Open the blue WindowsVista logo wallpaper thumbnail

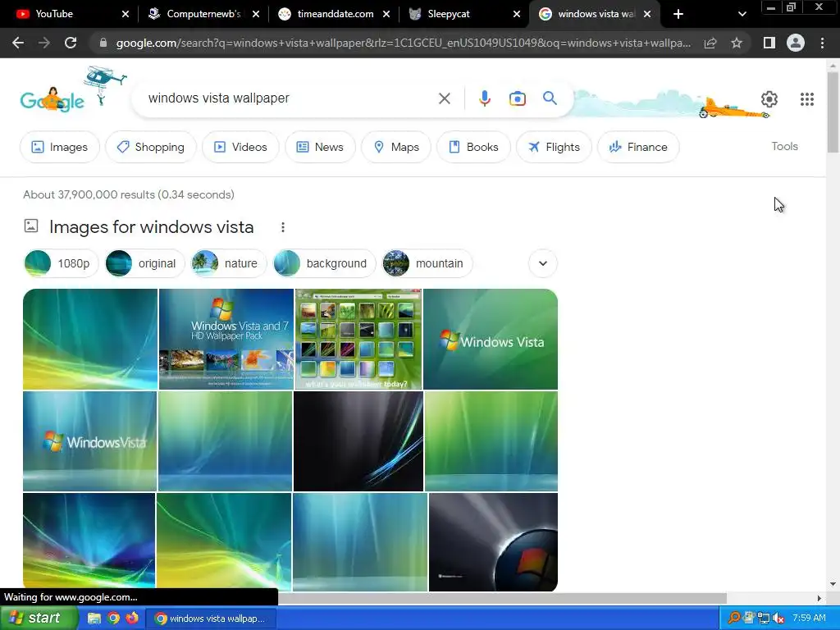[90, 441]
